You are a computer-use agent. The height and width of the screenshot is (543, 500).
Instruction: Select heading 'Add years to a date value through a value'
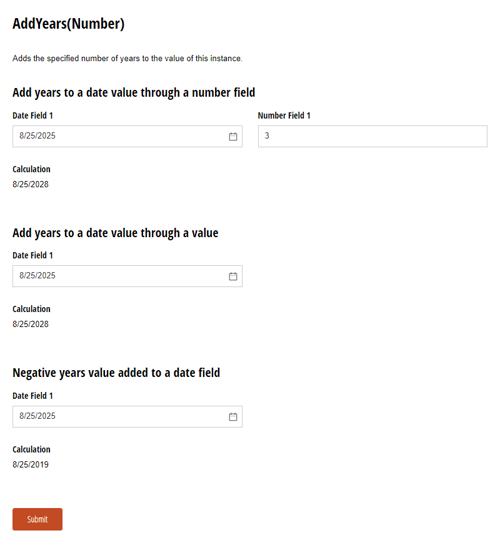pos(115,233)
